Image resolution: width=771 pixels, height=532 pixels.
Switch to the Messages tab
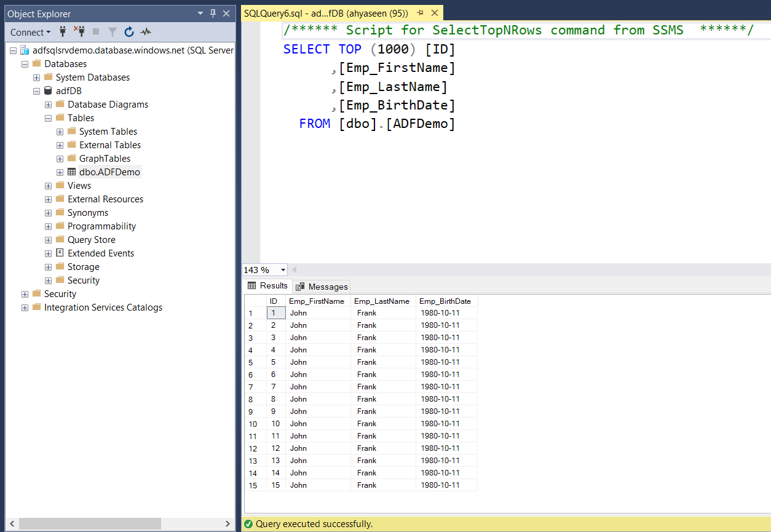[x=322, y=287]
